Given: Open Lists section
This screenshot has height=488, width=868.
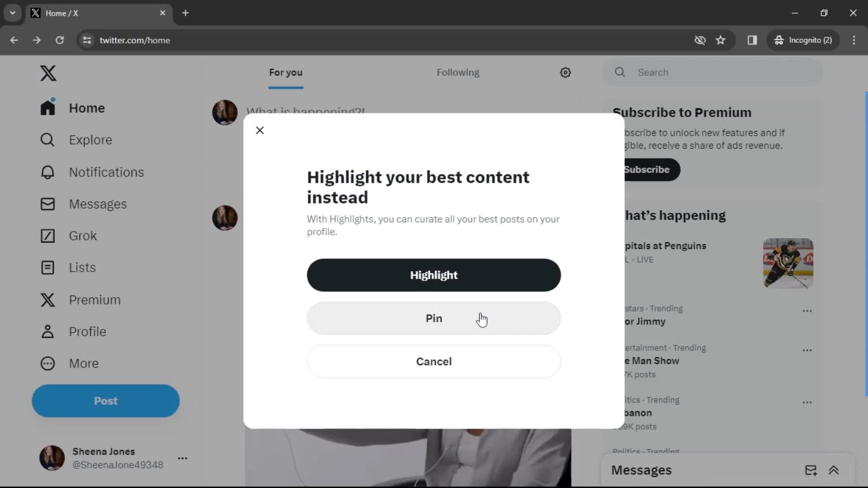Looking at the screenshot, I should point(82,267).
